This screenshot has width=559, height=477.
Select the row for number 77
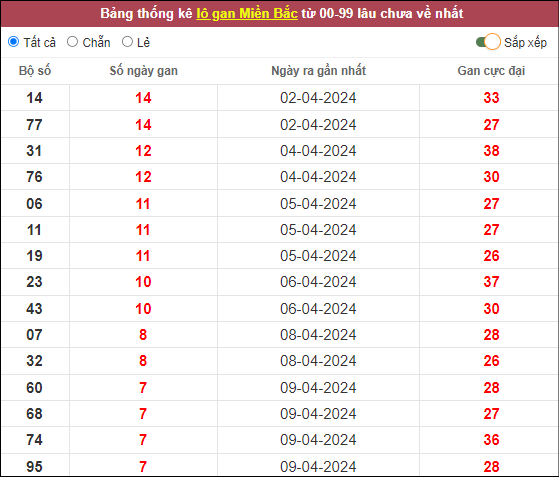(280, 124)
